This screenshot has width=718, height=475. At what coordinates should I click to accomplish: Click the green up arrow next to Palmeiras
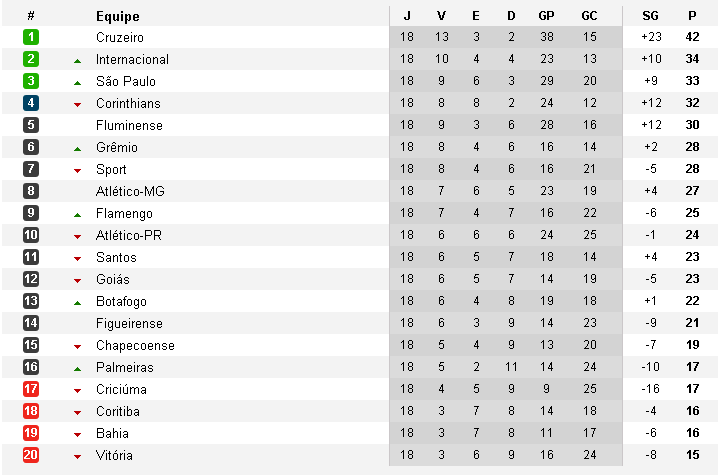coord(77,368)
